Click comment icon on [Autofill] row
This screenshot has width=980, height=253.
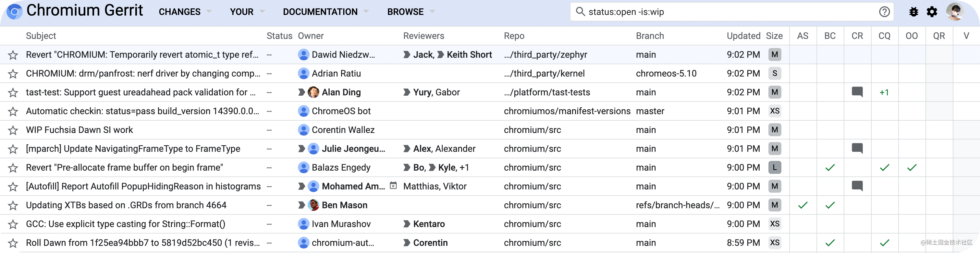[857, 186]
